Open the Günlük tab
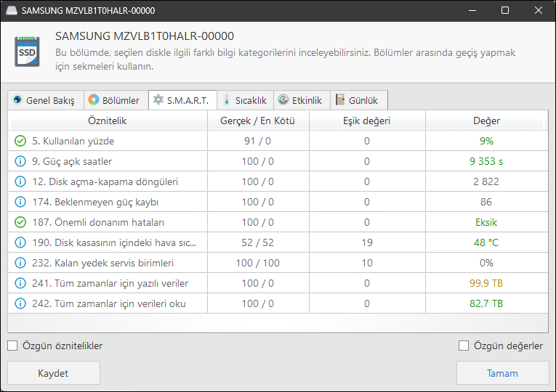The height and width of the screenshot is (392, 556). (359, 100)
